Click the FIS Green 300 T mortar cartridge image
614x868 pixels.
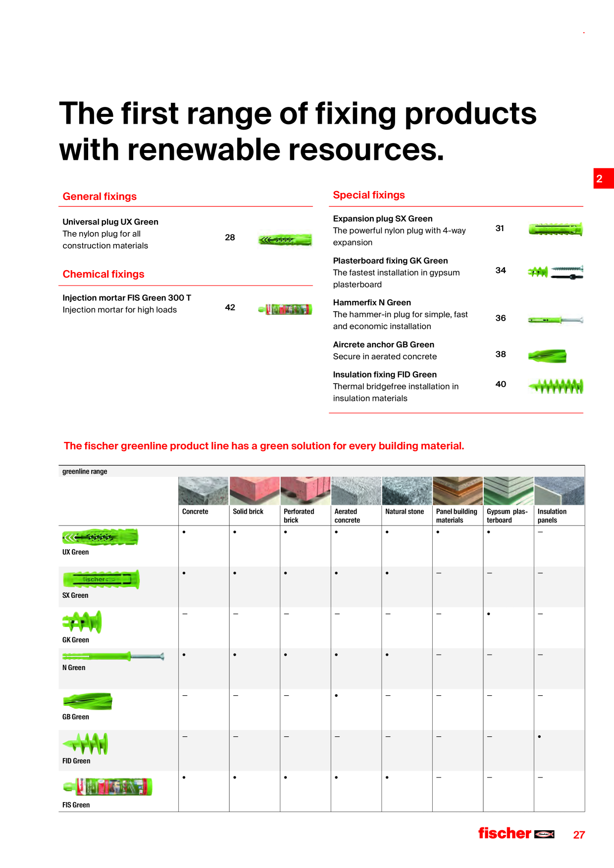click(x=285, y=310)
